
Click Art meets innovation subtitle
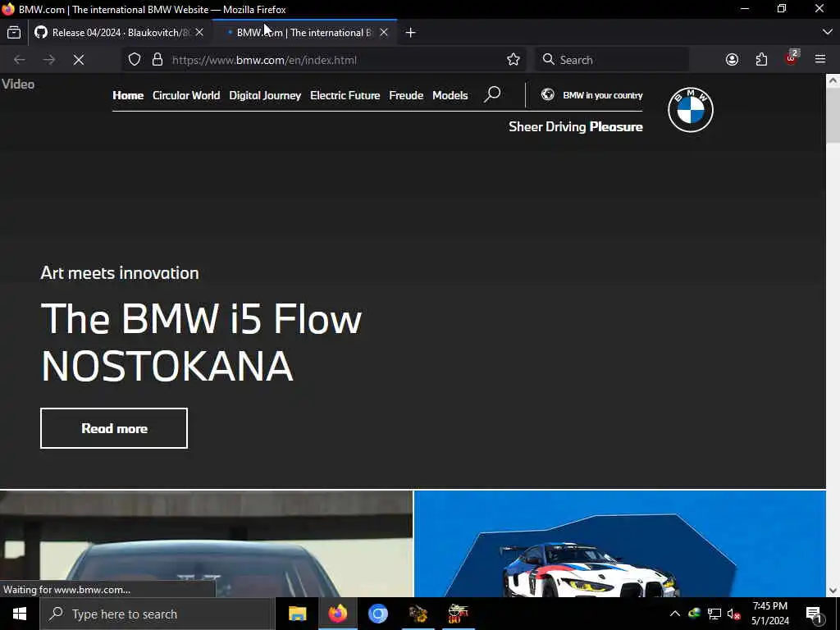point(120,272)
